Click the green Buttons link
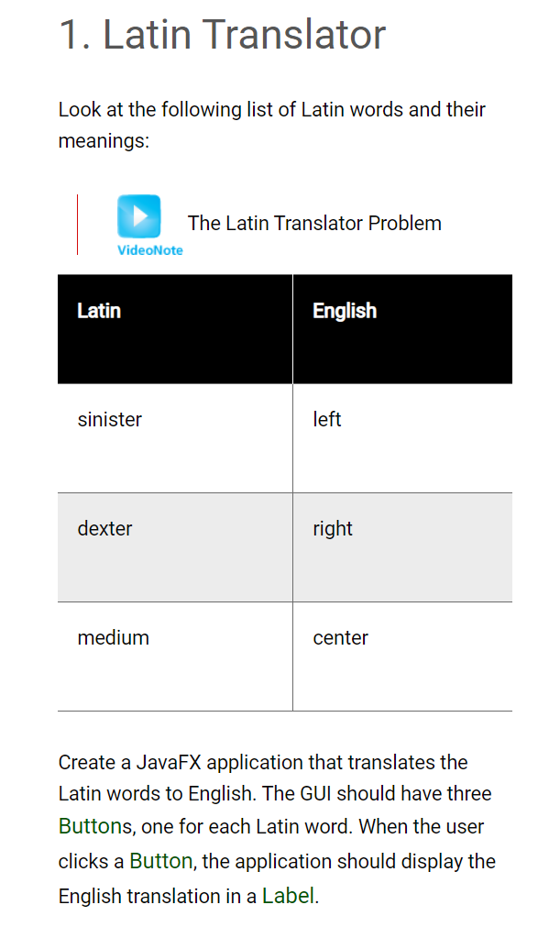 (x=95, y=826)
